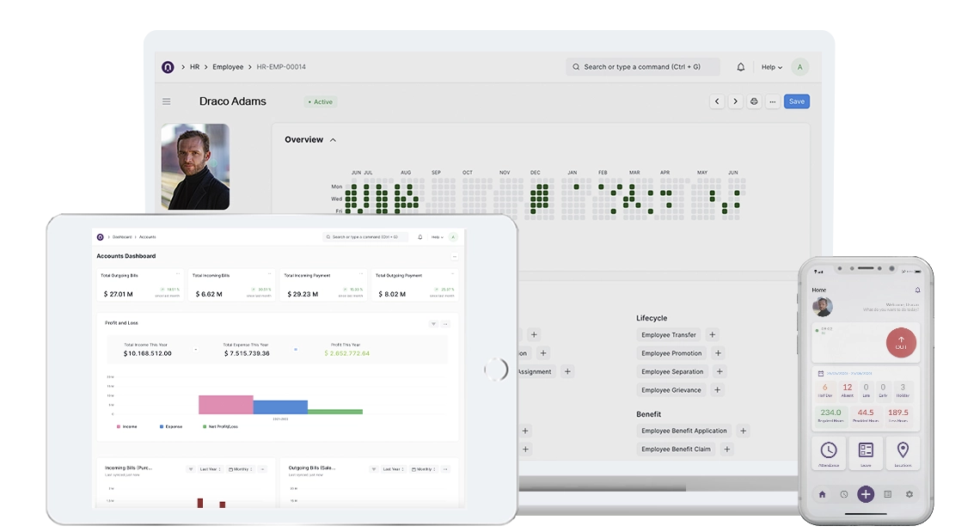Open the notification bell
This screenshot has height=532, width=980.
tap(740, 66)
